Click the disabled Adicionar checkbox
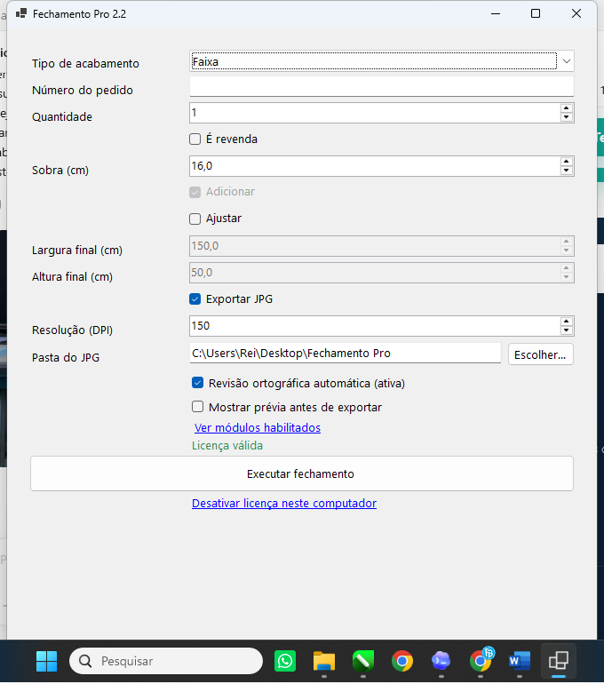The height and width of the screenshot is (700, 604). coord(195,192)
